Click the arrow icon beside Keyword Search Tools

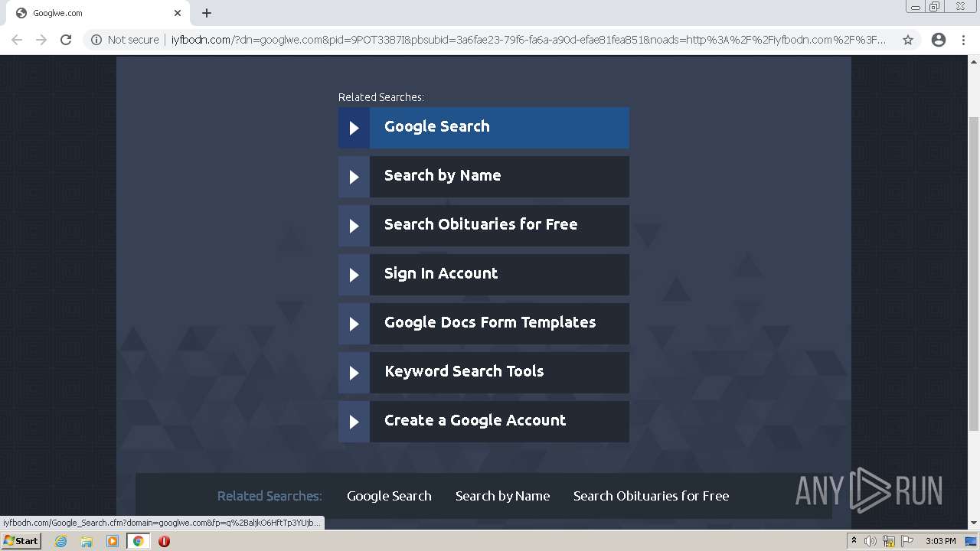(x=354, y=373)
